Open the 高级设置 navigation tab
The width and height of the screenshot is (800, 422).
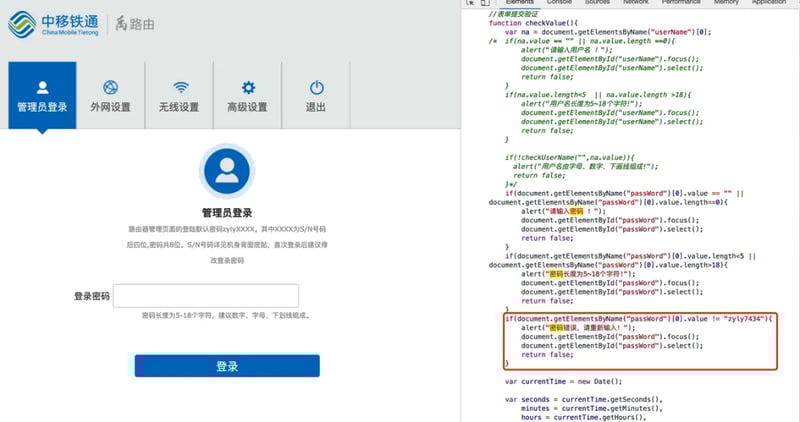pos(247,95)
